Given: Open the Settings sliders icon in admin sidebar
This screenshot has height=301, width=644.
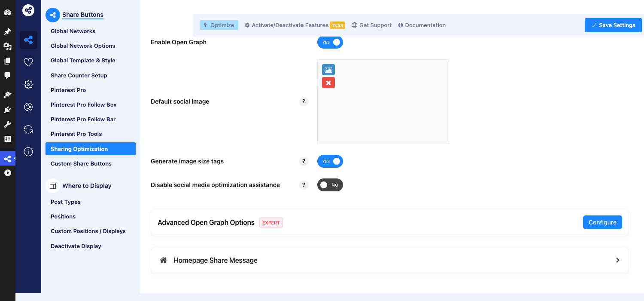Looking at the screenshot, I should point(7,139).
